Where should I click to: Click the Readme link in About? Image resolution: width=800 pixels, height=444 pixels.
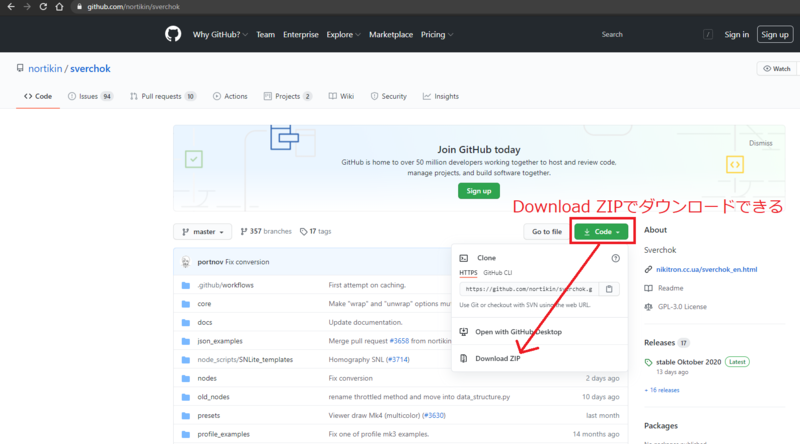click(670, 288)
